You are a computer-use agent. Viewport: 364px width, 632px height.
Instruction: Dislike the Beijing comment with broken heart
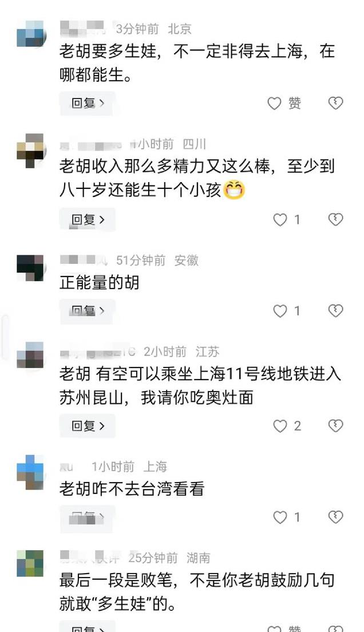(335, 103)
